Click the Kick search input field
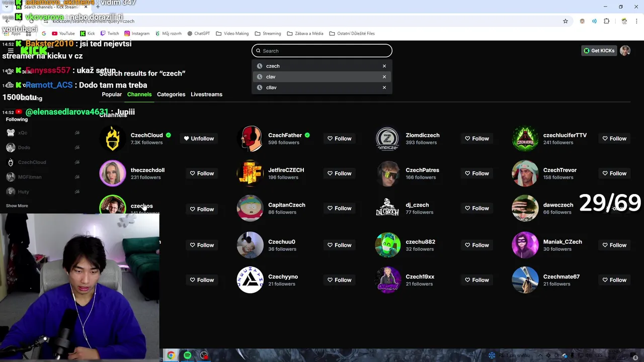 322,51
